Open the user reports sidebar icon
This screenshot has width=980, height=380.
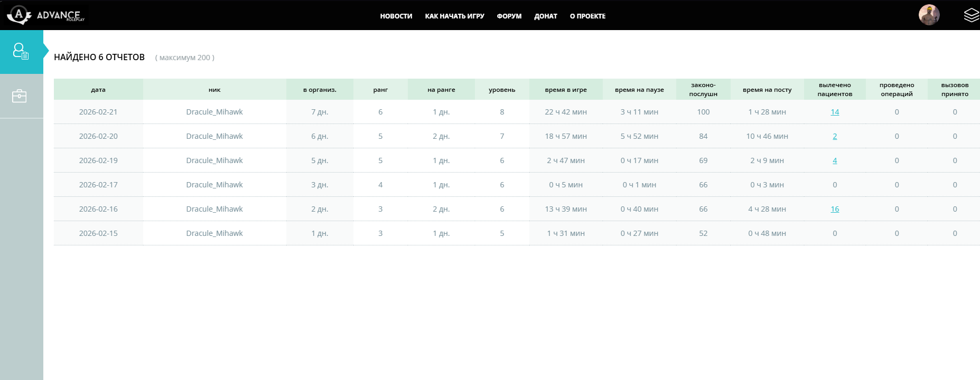click(21, 52)
